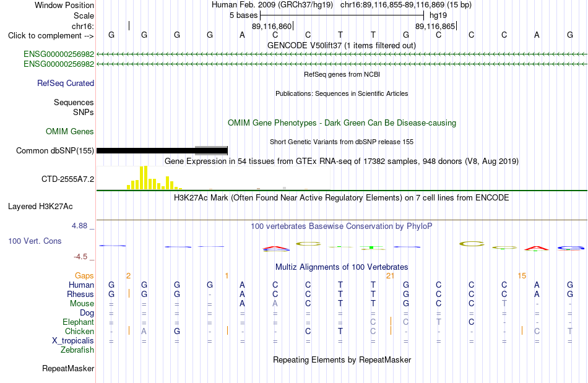Click the Human Feb. 2009 (GRCh37/hg19) header text
Screen dimensions: 588x383
(272, 5)
